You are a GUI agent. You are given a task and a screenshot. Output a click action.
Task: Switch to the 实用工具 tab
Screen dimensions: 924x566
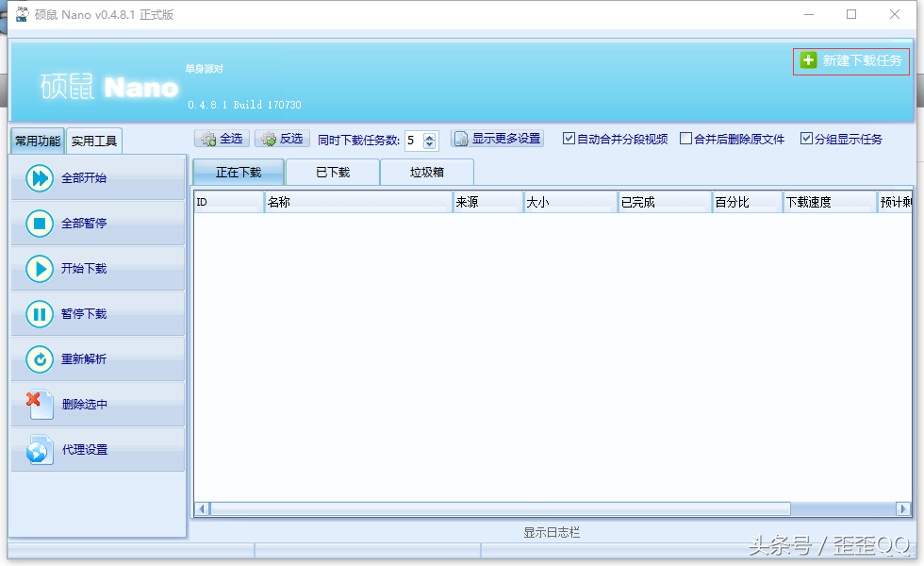click(x=93, y=140)
